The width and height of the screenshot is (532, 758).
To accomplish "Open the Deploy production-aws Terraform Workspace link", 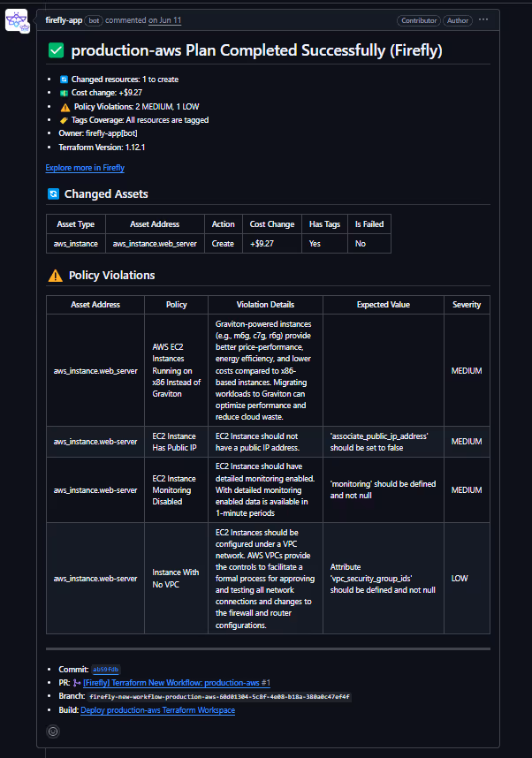I will point(156,709).
